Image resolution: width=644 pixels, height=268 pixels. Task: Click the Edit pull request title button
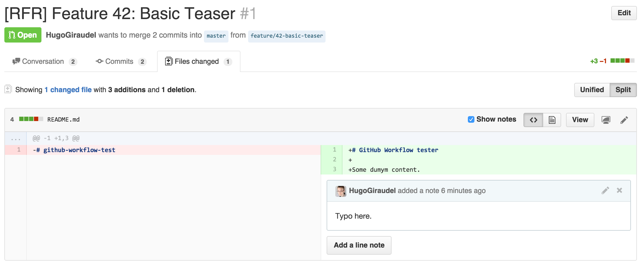point(624,13)
